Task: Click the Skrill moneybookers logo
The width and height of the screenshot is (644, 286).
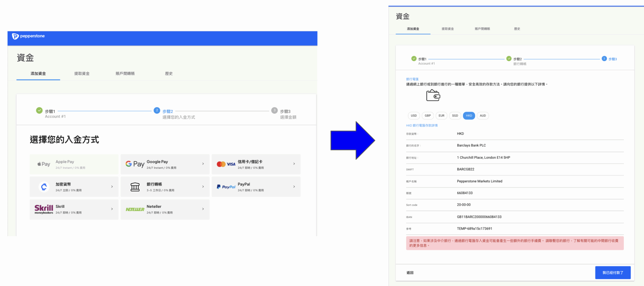Action: click(44, 209)
